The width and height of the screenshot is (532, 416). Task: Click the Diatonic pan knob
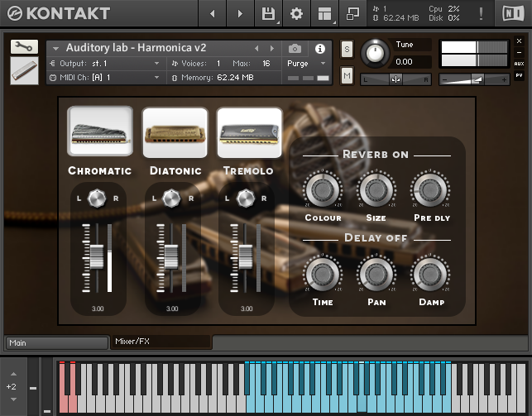point(171,198)
